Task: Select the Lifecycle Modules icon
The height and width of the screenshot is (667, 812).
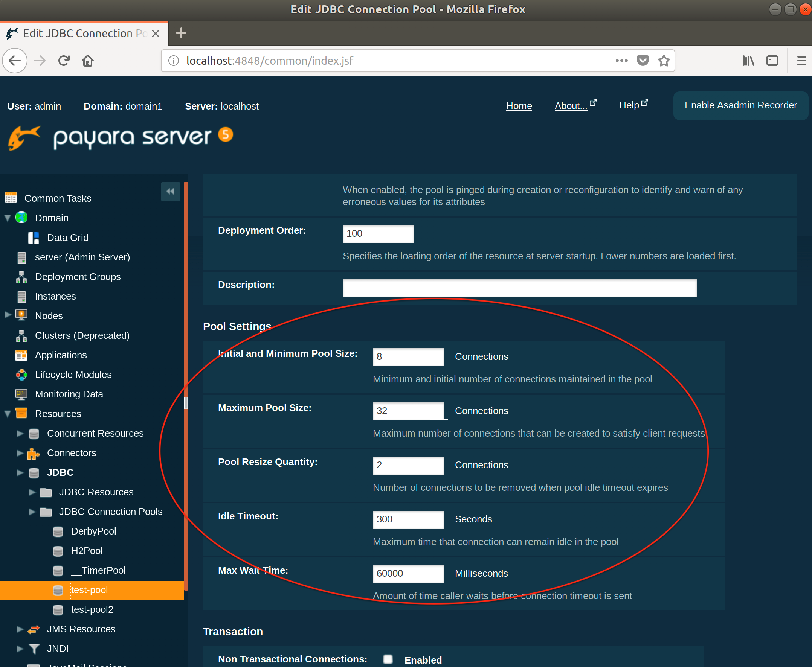Action: [x=21, y=375]
